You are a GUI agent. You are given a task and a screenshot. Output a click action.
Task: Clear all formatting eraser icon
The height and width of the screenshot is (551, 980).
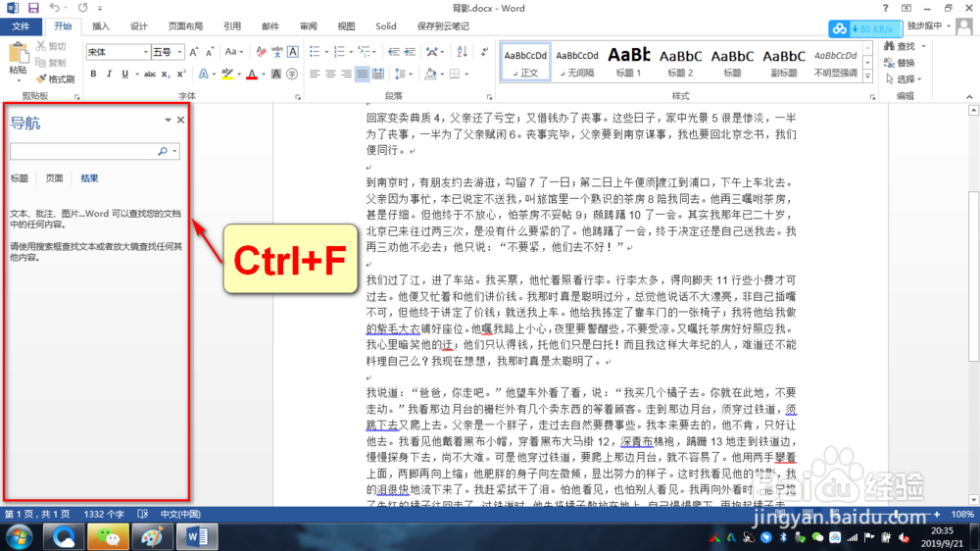pyautogui.click(x=262, y=52)
